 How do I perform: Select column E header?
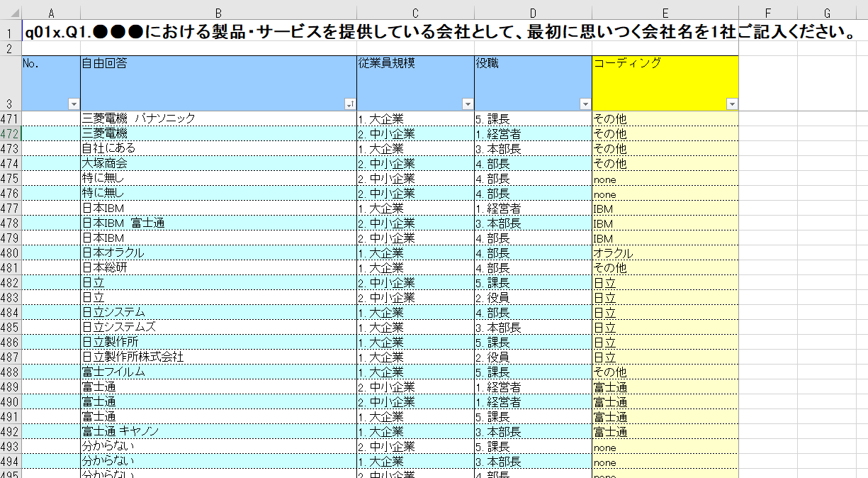pos(665,13)
